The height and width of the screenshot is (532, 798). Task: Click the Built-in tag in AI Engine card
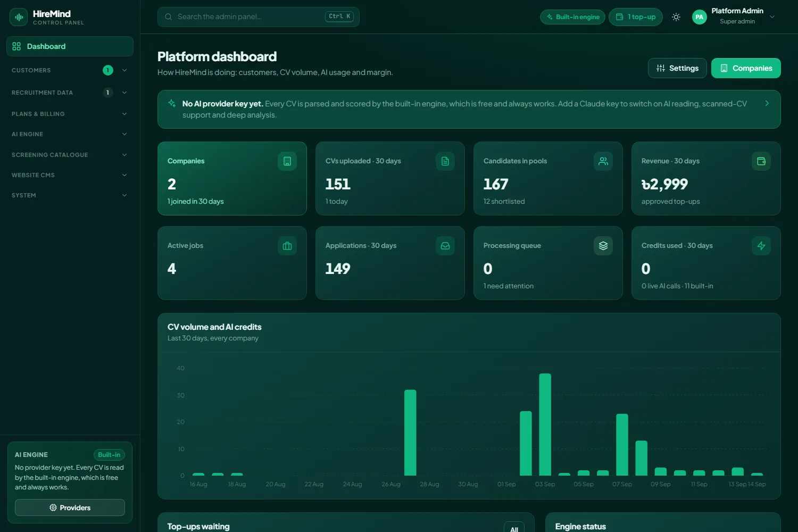coord(109,455)
